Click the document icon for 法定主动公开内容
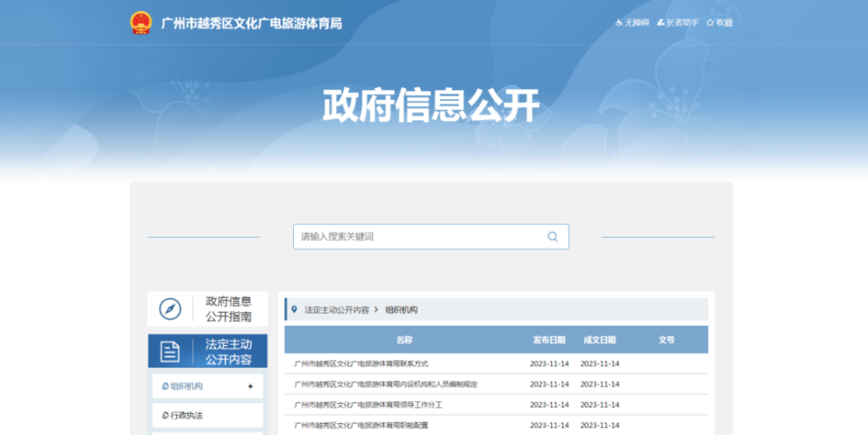This screenshot has width=868, height=435. coord(170,351)
